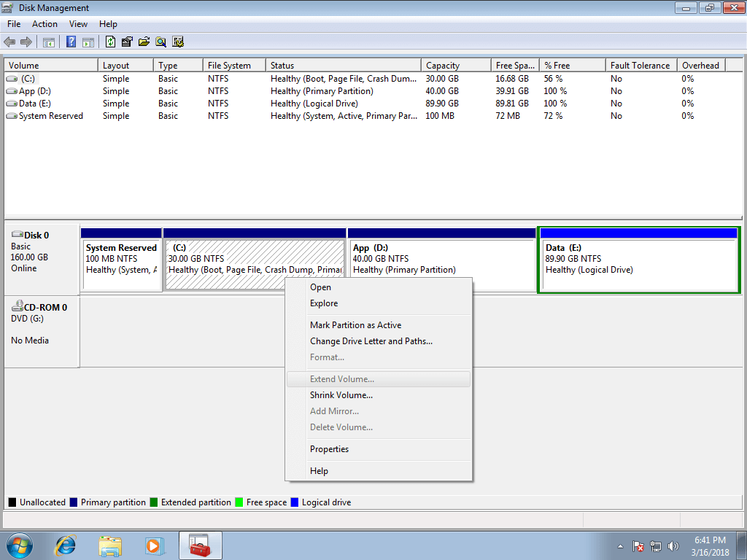The width and height of the screenshot is (747, 560).
Task: Click the Capacity column header
Action: pyautogui.click(x=454, y=65)
